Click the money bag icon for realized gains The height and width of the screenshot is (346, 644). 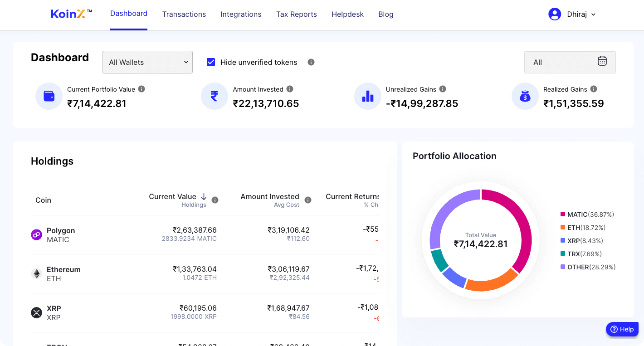(x=525, y=96)
